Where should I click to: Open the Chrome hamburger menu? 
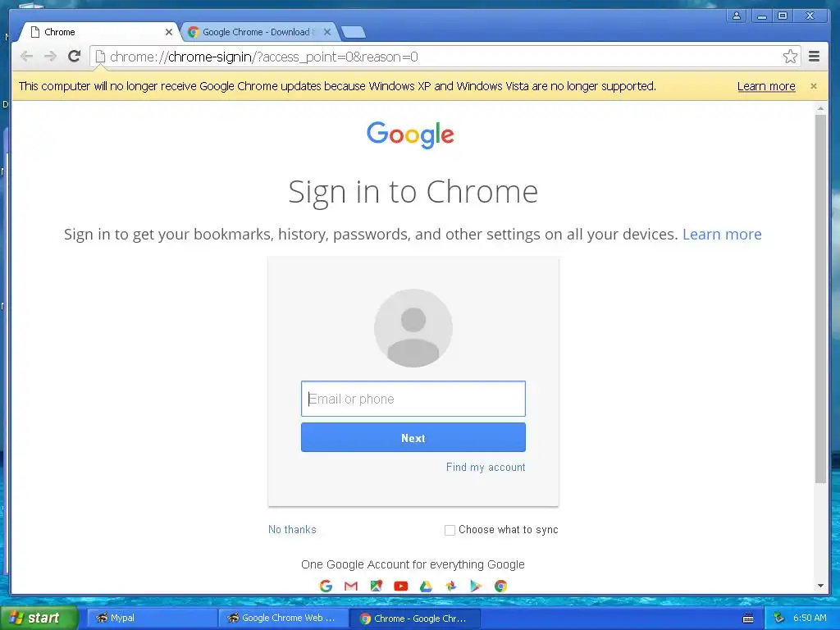point(814,57)
